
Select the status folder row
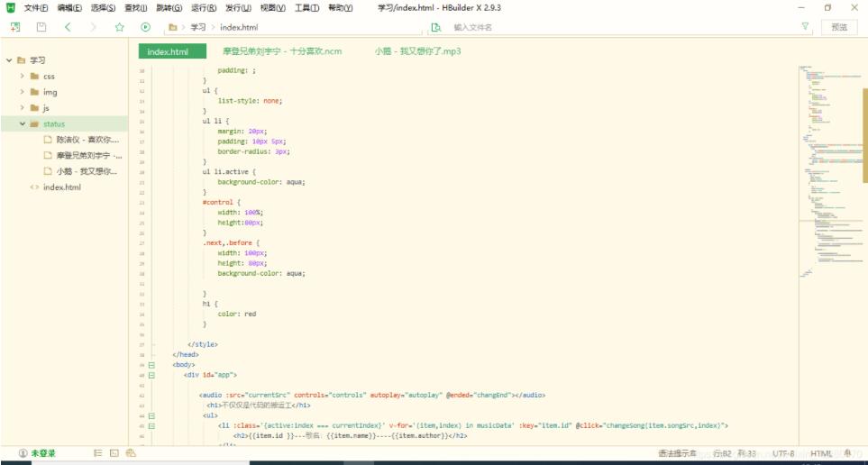click(64, 124)
